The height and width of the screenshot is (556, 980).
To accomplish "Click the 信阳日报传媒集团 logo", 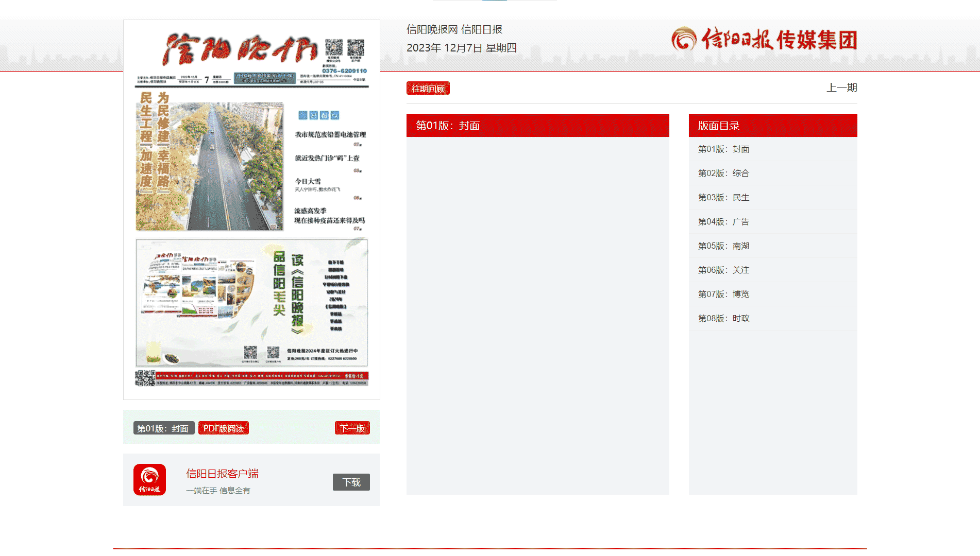I will [764, 39].
